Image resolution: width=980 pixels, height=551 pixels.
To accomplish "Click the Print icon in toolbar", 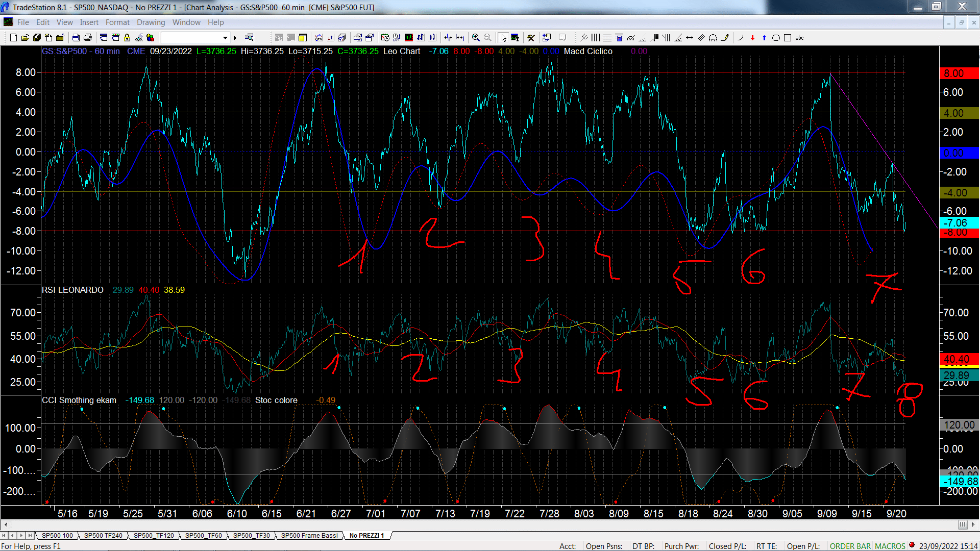I will (88, 38).
